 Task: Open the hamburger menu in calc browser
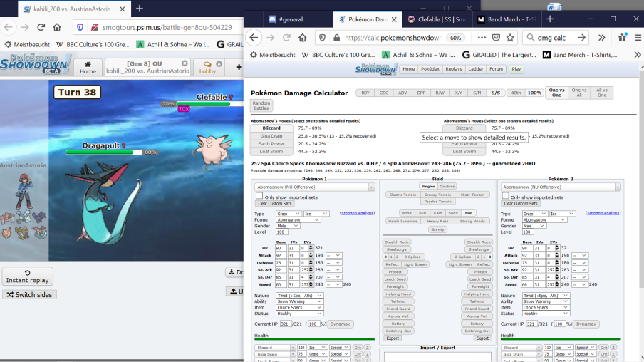(x=638, y=38)
